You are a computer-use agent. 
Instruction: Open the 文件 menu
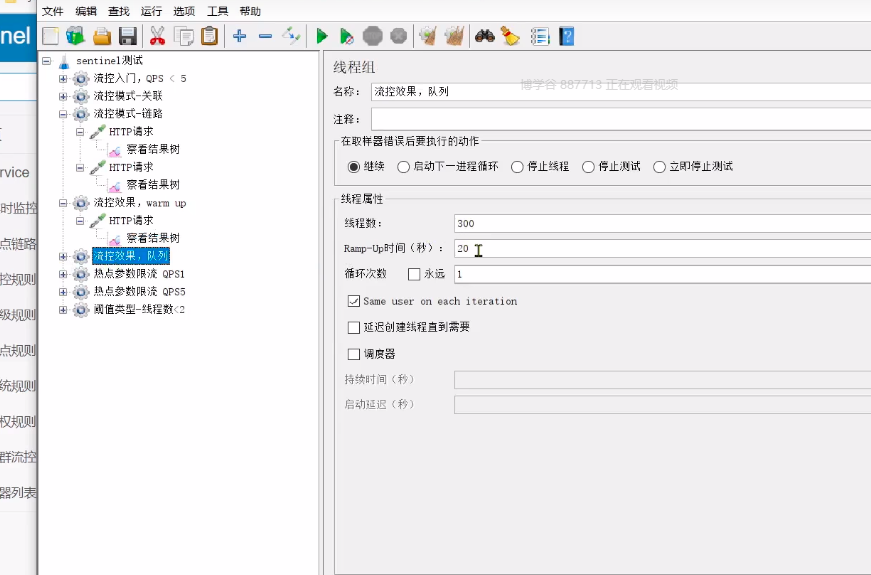[53, 11]
